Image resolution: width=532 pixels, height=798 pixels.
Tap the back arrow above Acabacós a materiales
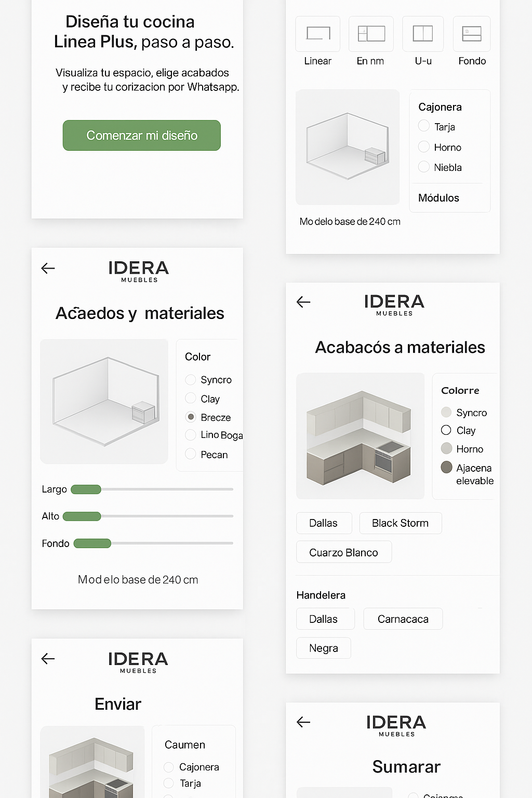click(303, 302)
